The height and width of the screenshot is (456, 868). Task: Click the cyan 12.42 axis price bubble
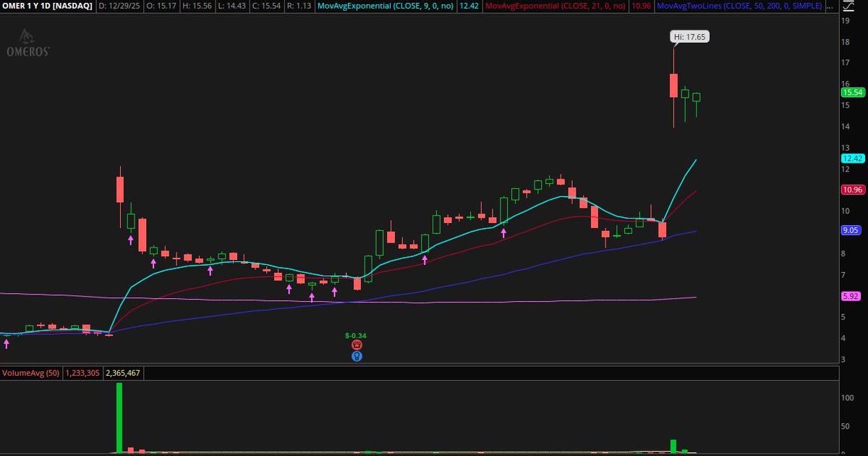pos(853,158)
